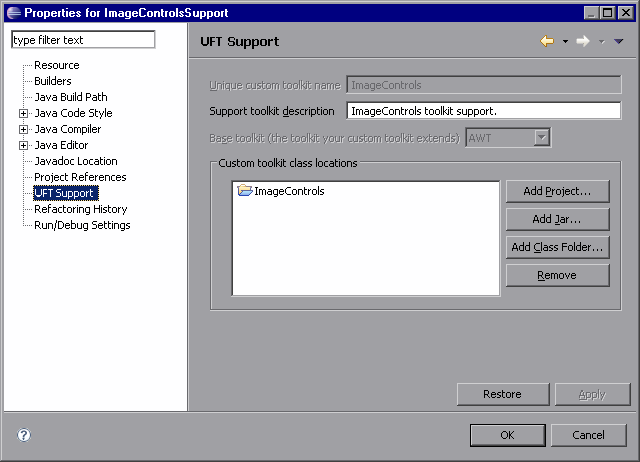Click the Add Project button
640x462 pixels.
click(x=558, y=191)
